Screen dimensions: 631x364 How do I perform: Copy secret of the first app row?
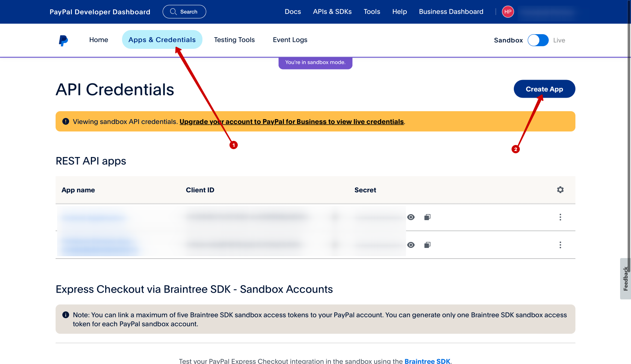(427, 217)
